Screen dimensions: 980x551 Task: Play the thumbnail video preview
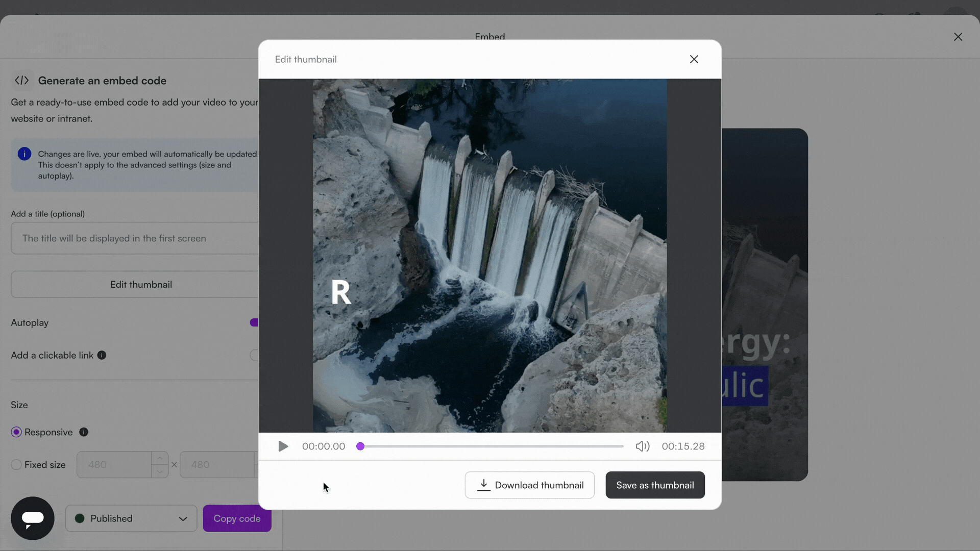coord(283,446)
